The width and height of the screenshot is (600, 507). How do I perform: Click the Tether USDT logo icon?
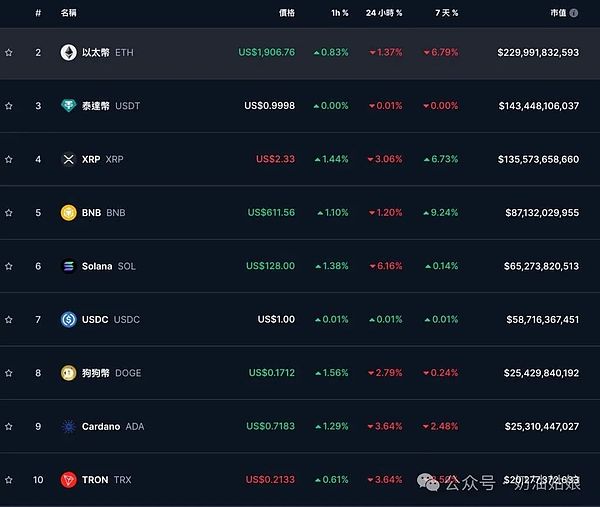68,106
